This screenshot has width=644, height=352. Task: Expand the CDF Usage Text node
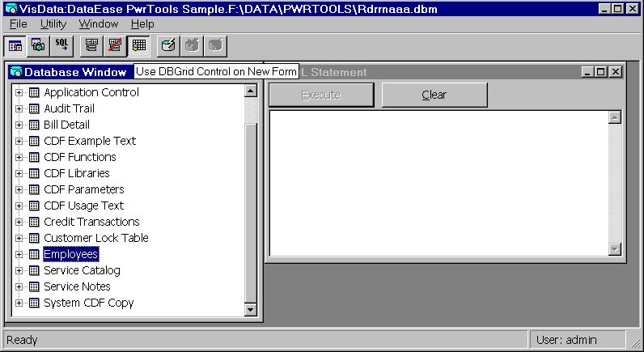click(19, 206)
